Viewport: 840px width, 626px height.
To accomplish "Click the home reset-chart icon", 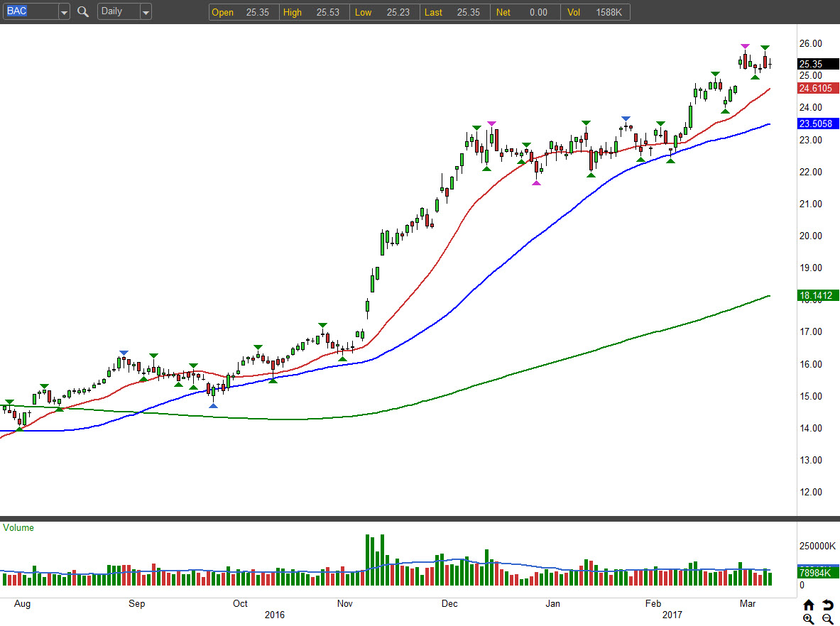I will click(x=808, y=605).
